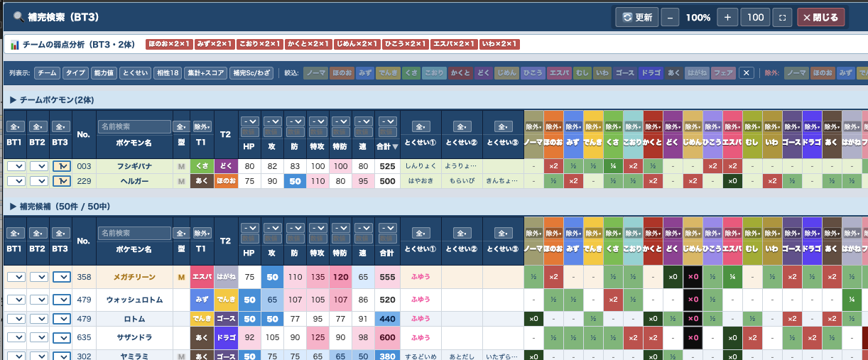This screenshot has height=360, width=868.
Task: Open the T1 除外 dropdown in team table
Action: click(x=201, y=126)
